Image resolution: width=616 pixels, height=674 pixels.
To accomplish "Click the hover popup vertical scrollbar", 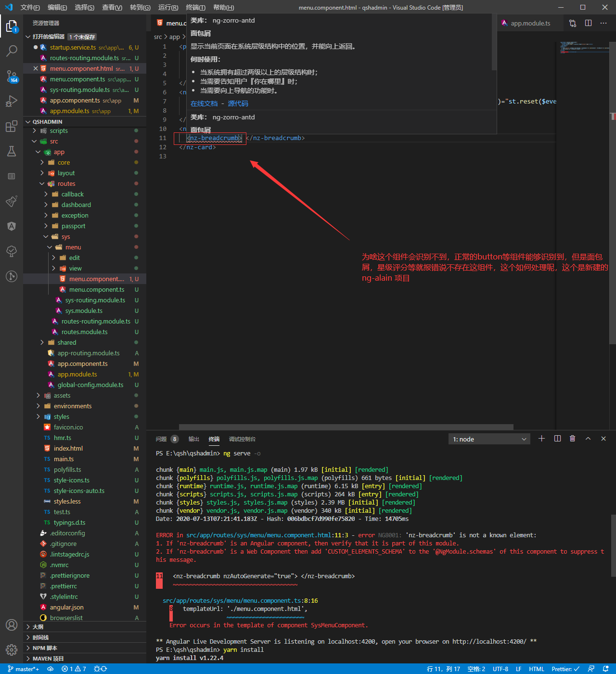I will 494,42.
